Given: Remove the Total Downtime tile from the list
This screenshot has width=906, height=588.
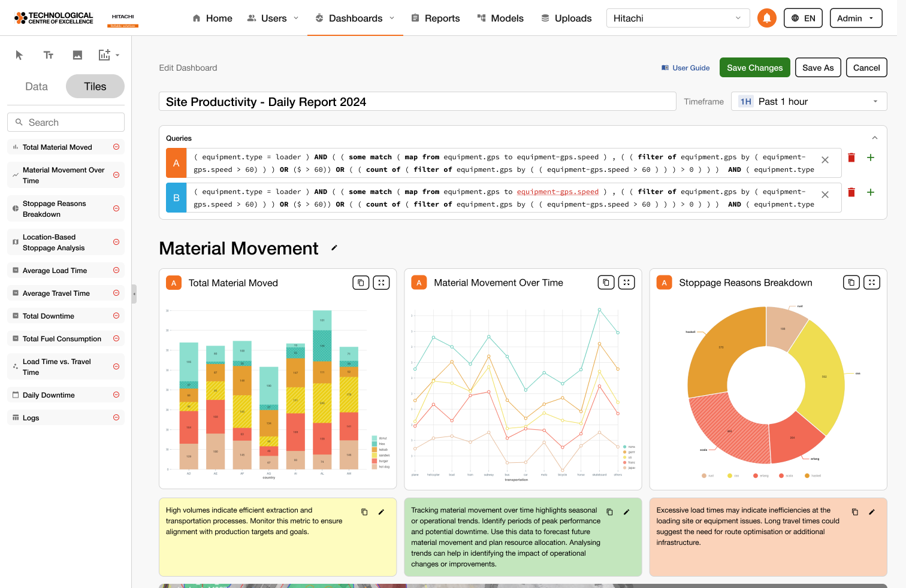Looking at the screenshot, I should [116, 316].
